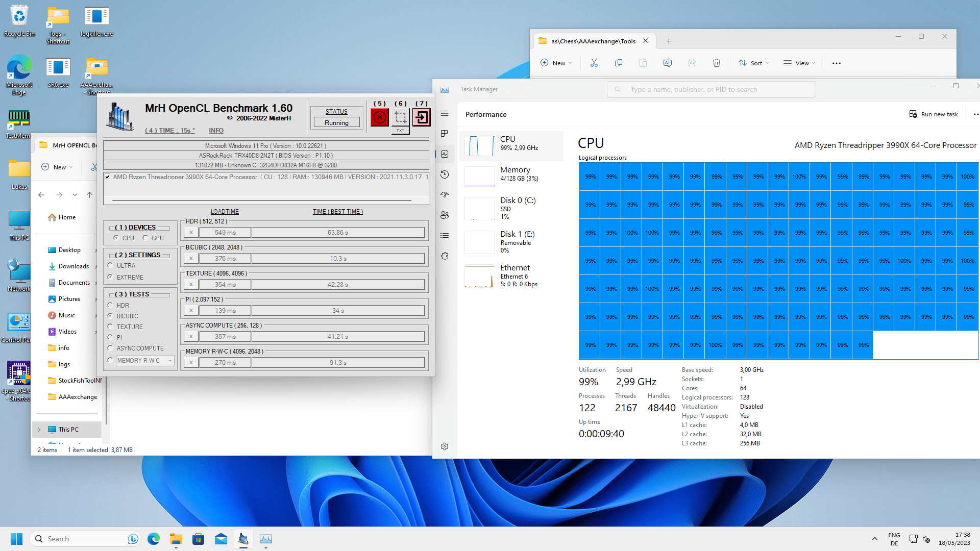Select the TEXTURE test radio button
Viewport: 980px width, 551px height.
110,327
